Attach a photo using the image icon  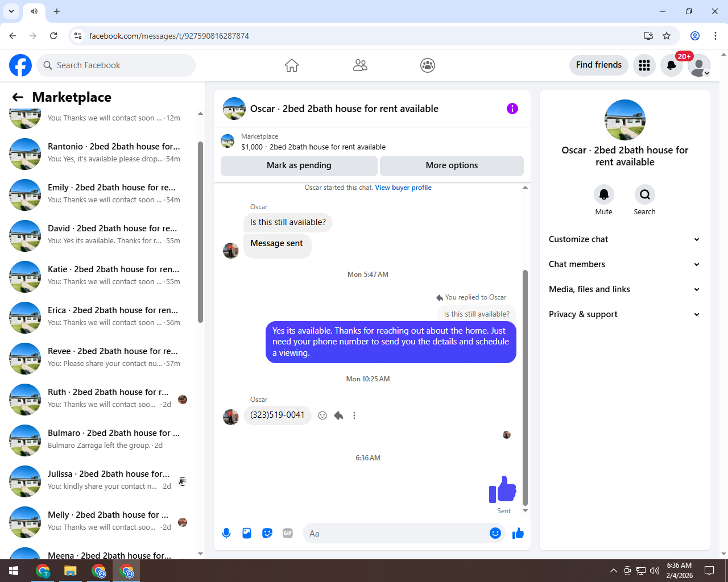pos(247,533)
